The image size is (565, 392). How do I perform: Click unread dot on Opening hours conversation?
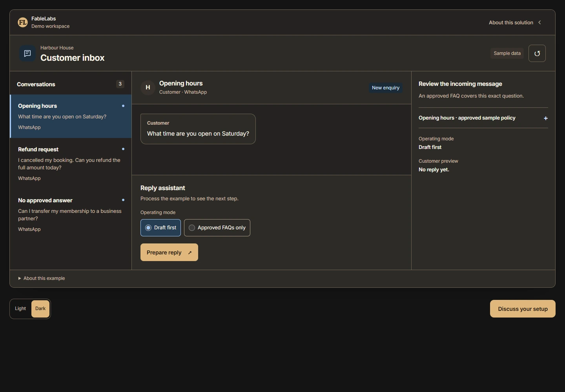coord(123,106)
